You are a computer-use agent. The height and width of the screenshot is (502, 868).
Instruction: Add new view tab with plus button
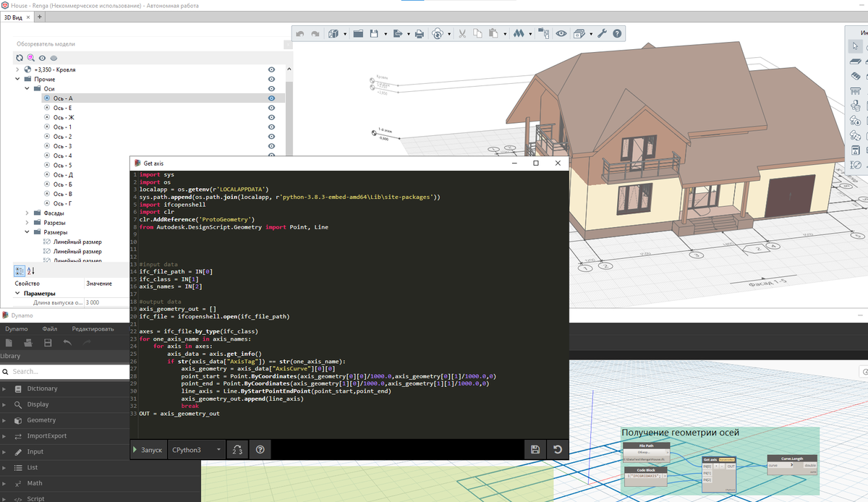click(x=38, y=16)
